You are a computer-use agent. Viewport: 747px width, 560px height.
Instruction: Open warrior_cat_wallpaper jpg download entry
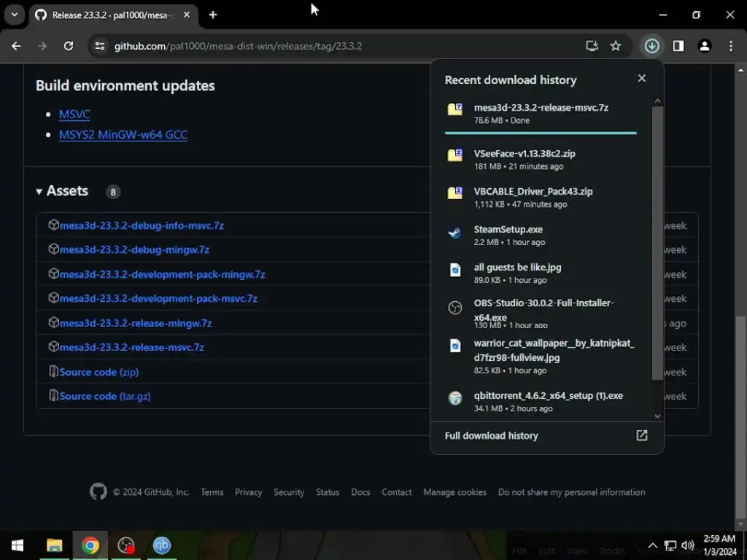point(541,356)
